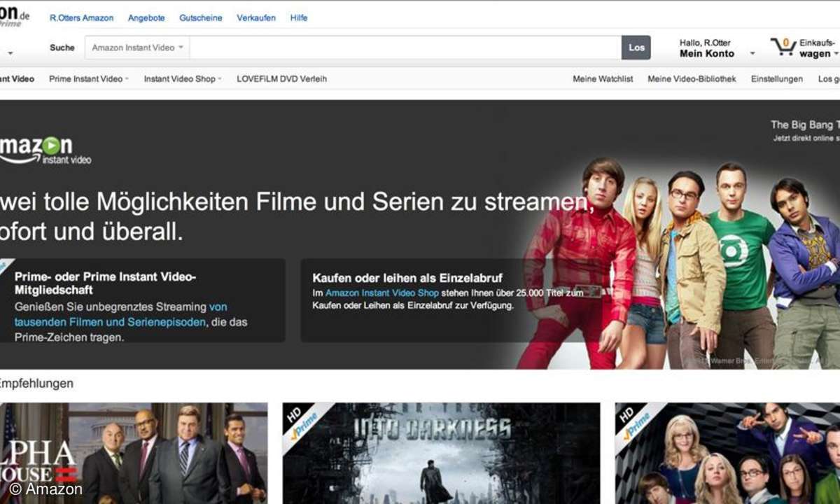Follow the Amazon Instant Video Shop link

[x=382, y=293]
